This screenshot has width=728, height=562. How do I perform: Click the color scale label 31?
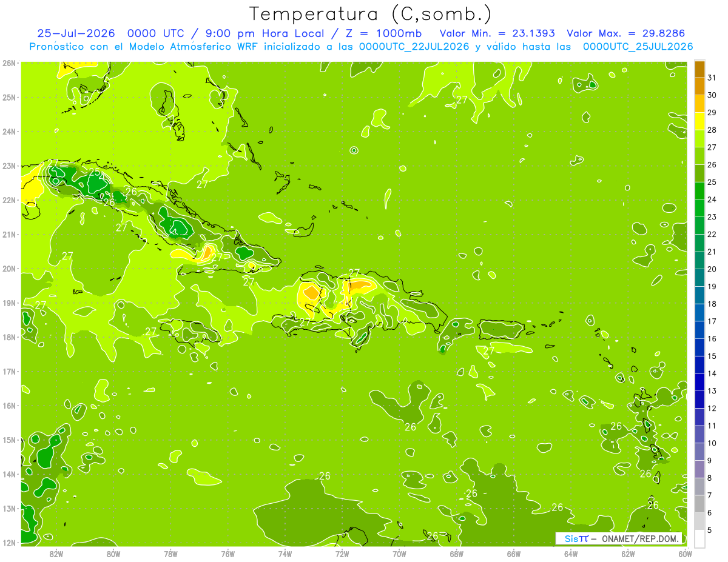[712, 78]
